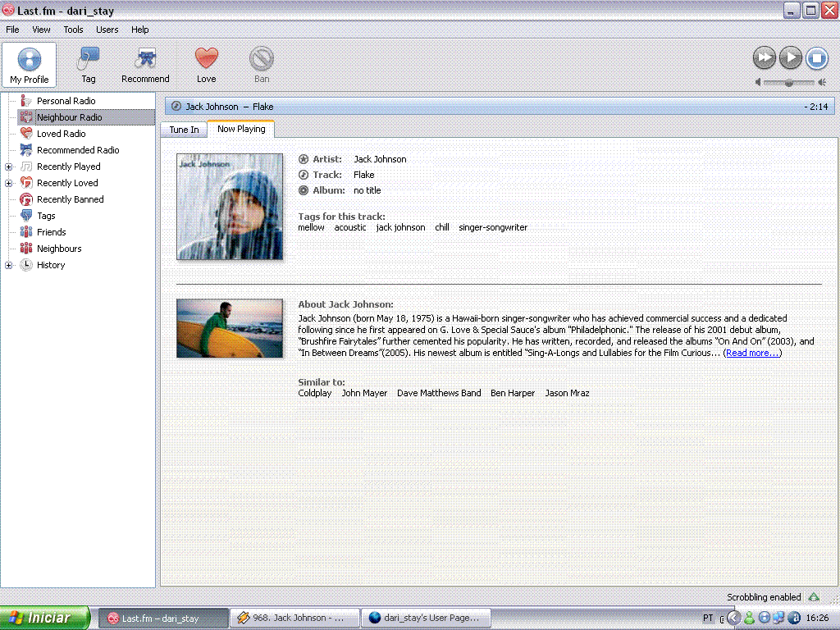The height and width of the screenshot is (630, 840).
Task: Click the Recently Banned icon
Action: [x=25, y=199]
